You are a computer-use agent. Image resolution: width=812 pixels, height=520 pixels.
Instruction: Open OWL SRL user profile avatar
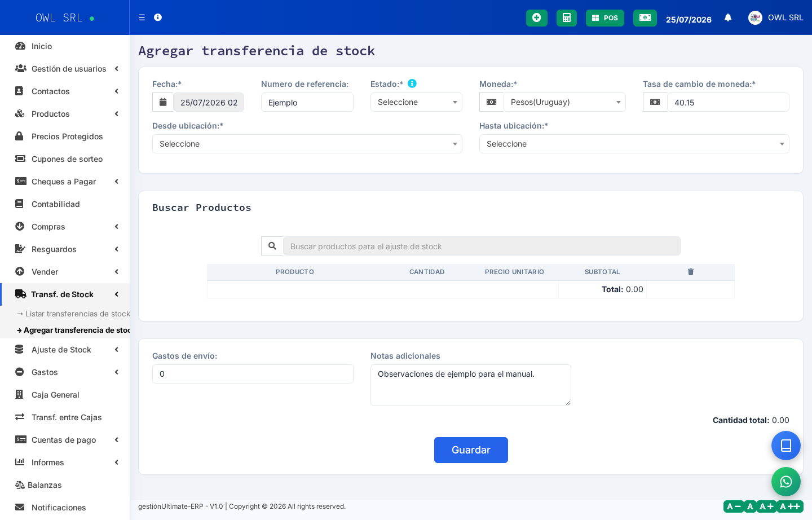pyautogui.click(x=755, y=17)
